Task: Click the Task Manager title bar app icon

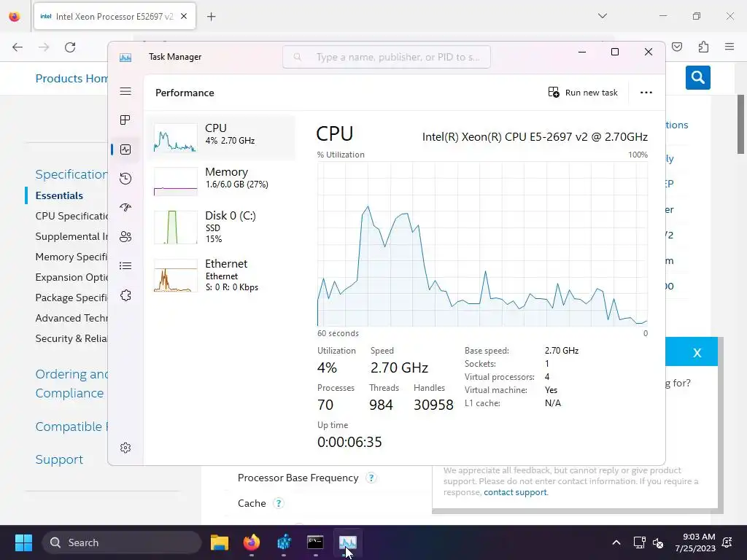Action: click(125, 58)
